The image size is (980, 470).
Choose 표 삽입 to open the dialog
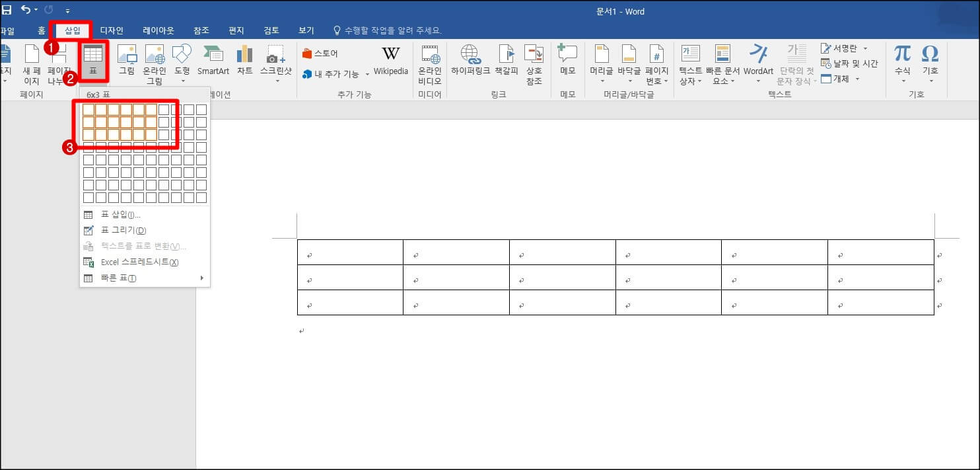coord(120,214)
